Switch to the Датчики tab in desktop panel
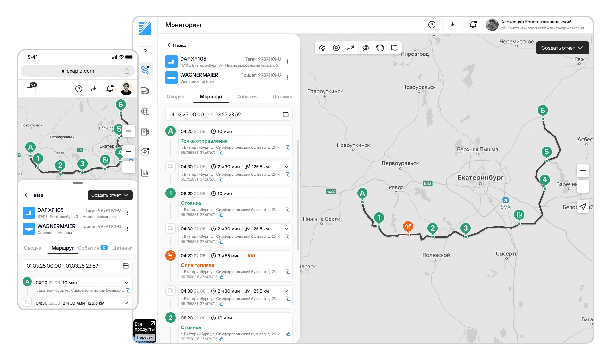Screen dimensions: 616x364 pos(282,97)
